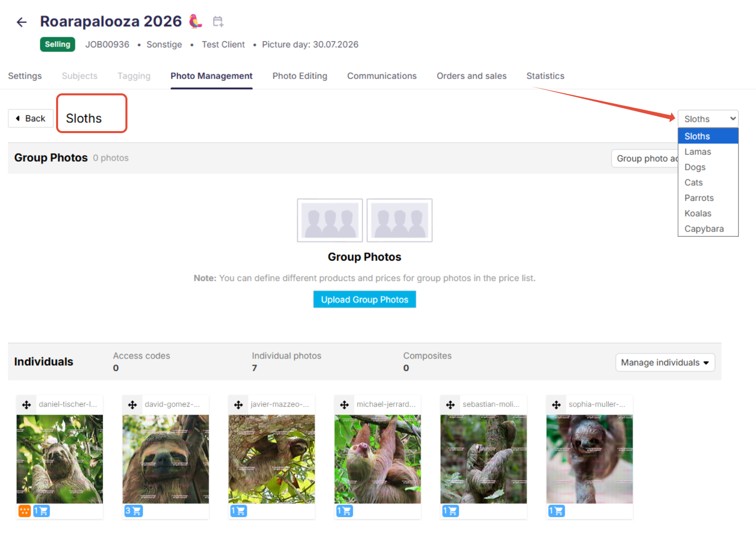
Task: Switch to the Photo Editing tab
Action: [x=300, y=76]
